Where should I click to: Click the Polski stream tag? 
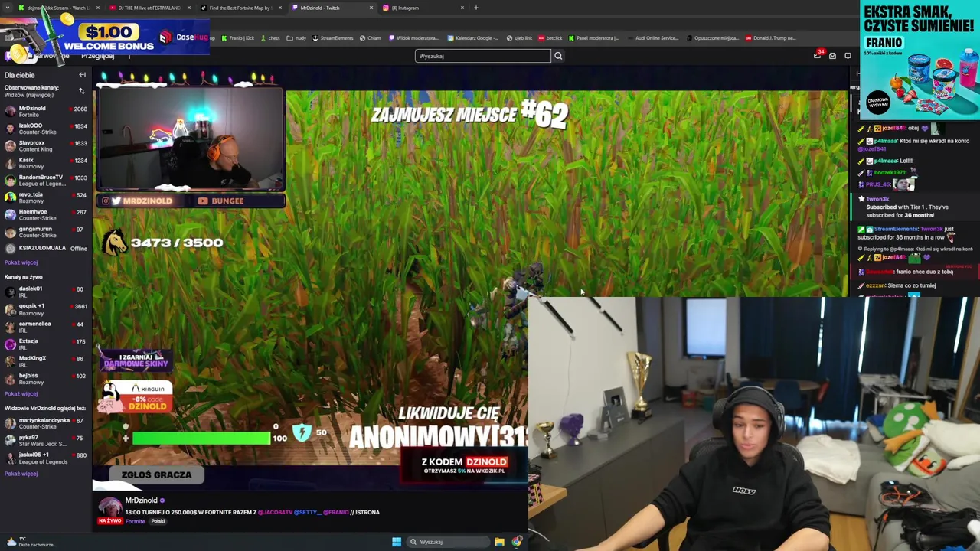pyautogui.click(x=158, y=521)
